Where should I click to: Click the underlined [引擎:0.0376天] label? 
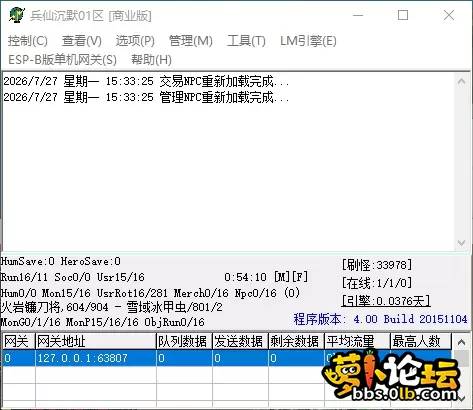386,301
